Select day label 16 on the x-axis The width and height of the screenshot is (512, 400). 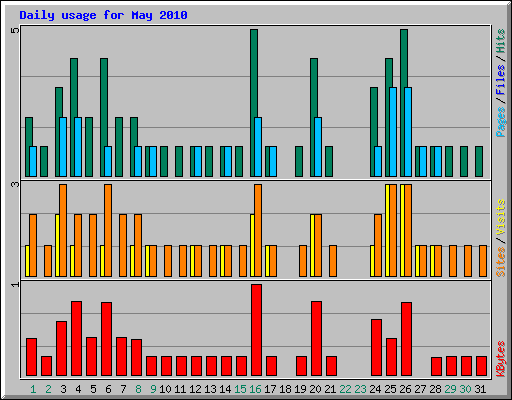pos(255,389)
